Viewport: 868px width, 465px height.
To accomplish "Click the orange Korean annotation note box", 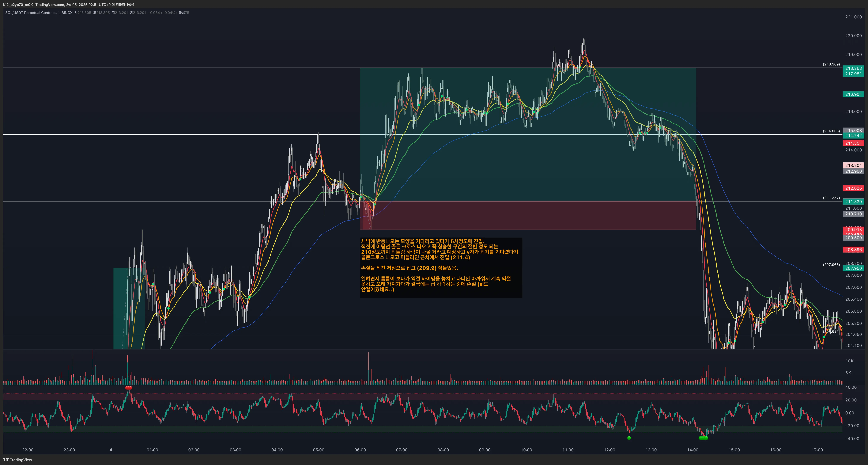I will (441, 268).
